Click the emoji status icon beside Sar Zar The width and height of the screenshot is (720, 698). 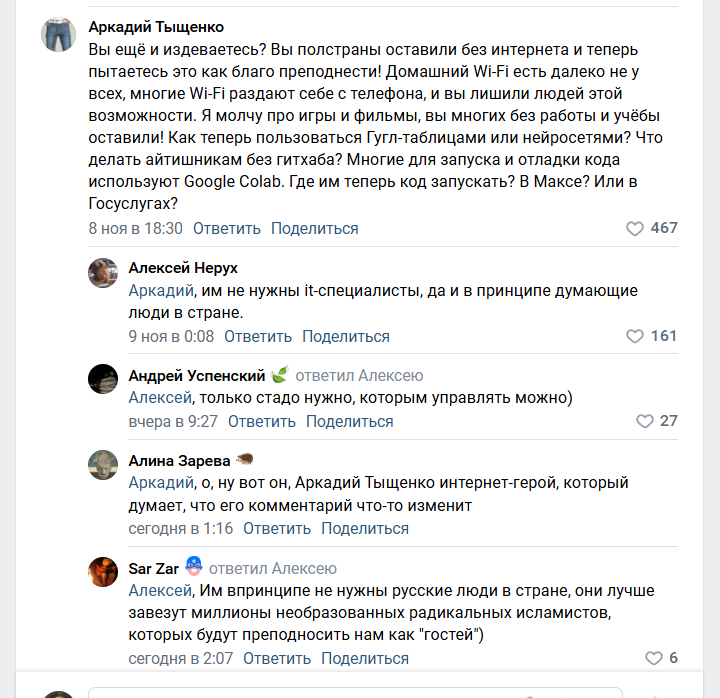194,568
